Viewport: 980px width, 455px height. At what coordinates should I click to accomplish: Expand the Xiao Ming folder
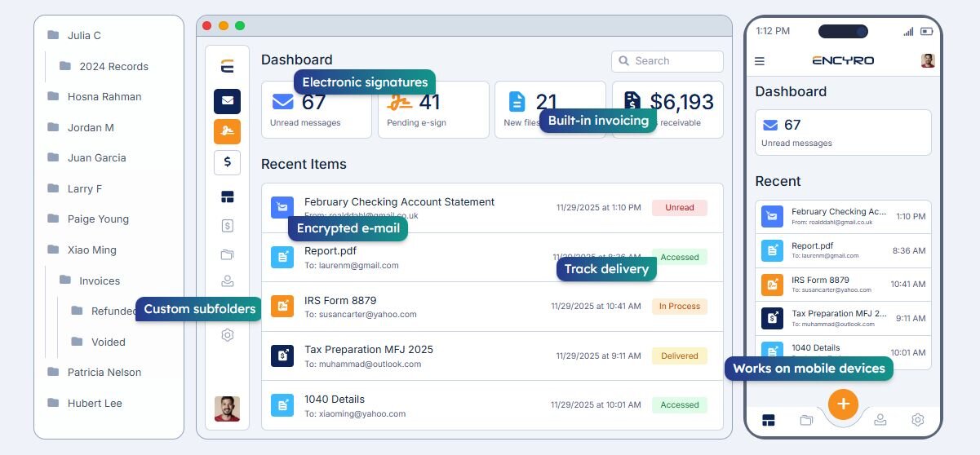tap(91, 250)
